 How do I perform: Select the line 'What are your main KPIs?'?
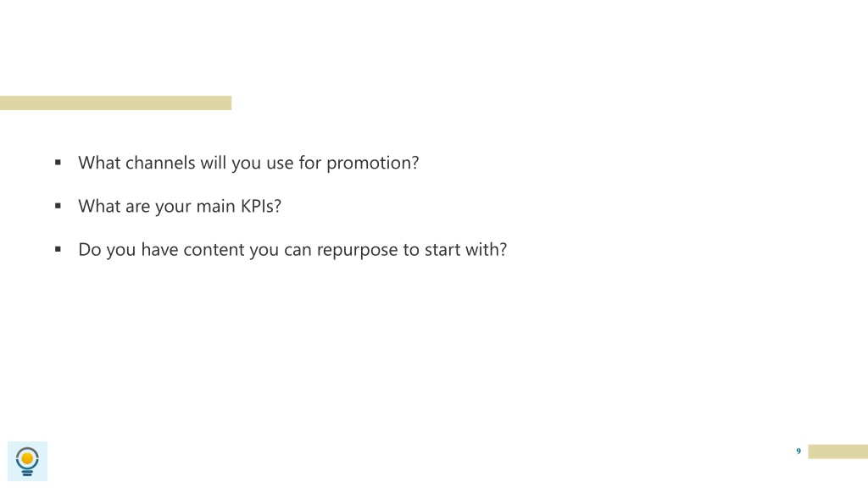point(180,206)
